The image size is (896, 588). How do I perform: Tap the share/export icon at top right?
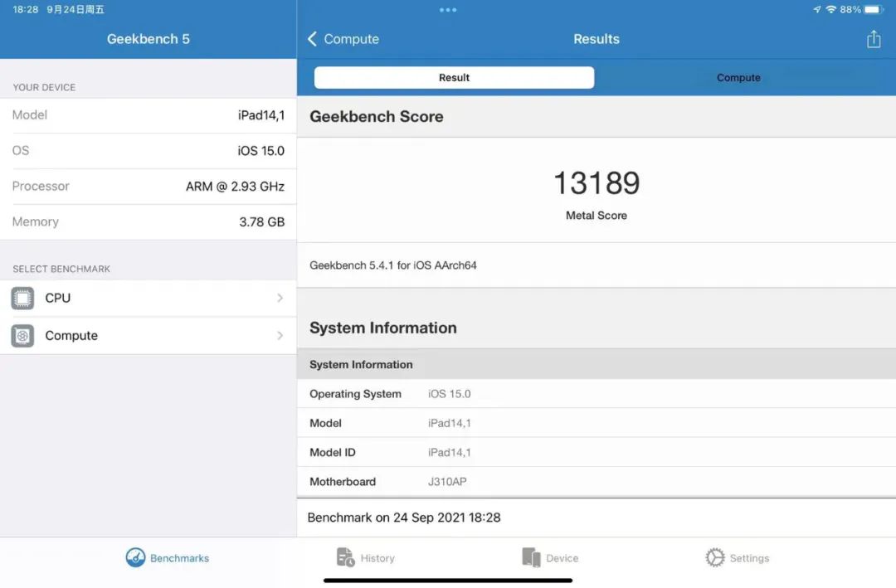click(x=873, y=38)
